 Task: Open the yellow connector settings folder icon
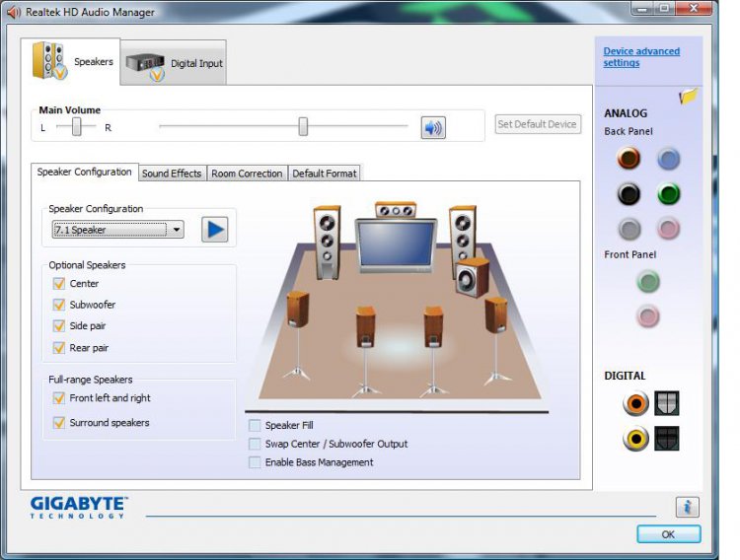click(688, 97)
